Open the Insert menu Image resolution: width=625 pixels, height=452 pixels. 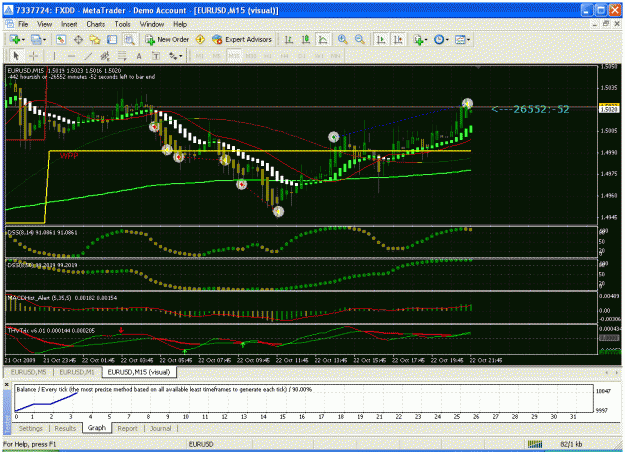[69, 24]
